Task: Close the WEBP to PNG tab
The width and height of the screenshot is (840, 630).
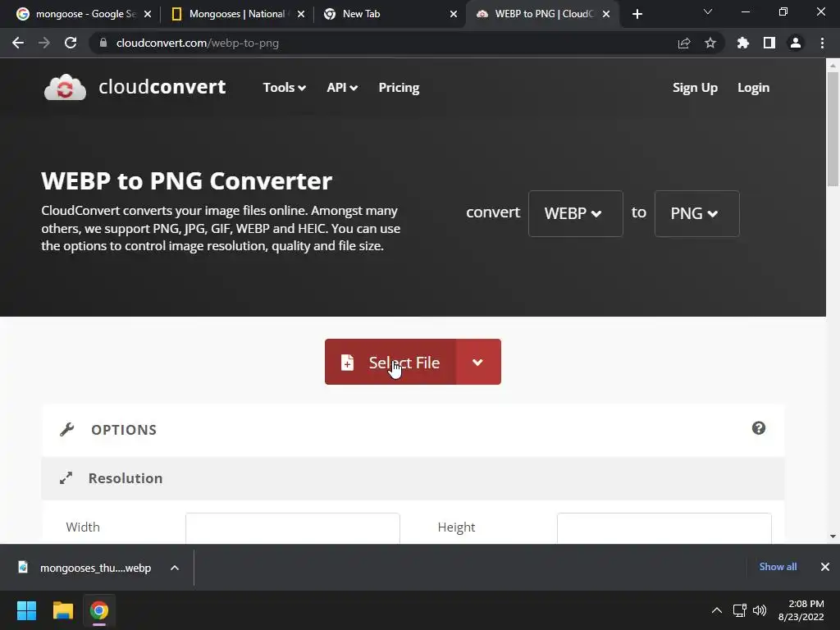Action: pyautogui.click(x=606, y=14)
